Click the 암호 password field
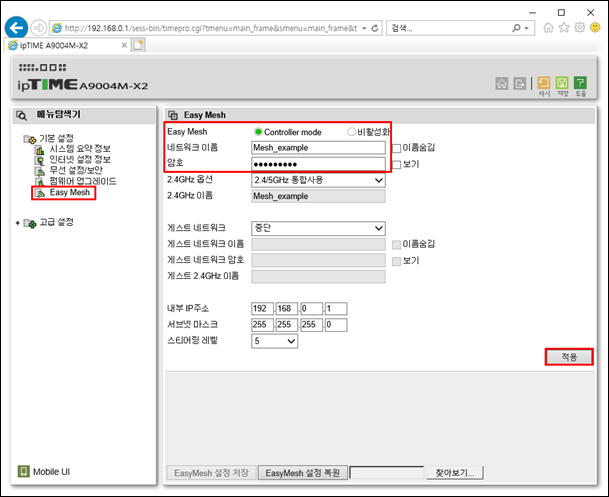 318,164
